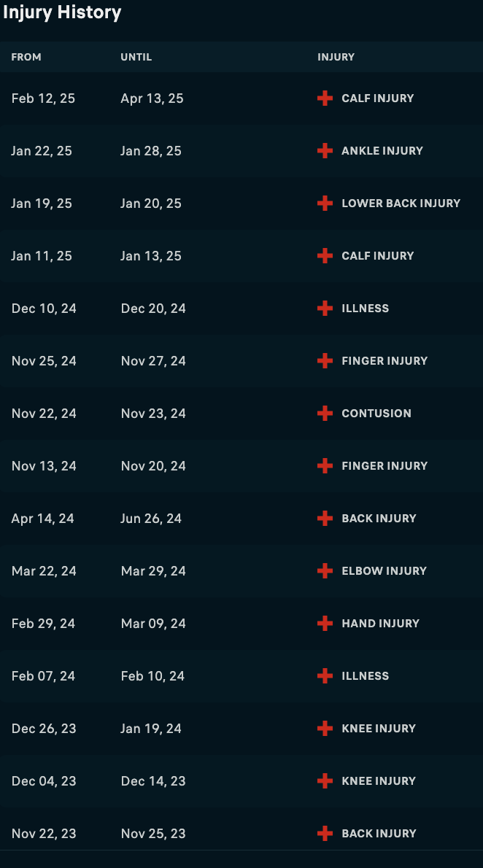483x868 pixels.
Task: Select the Feb 12, 25 calf injury row
Action: click(241, 98)
